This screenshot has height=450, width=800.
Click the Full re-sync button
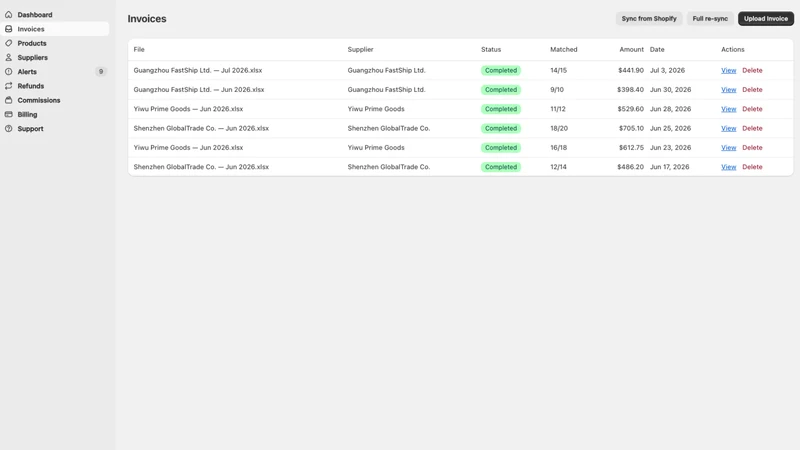(x=710, y=19)
